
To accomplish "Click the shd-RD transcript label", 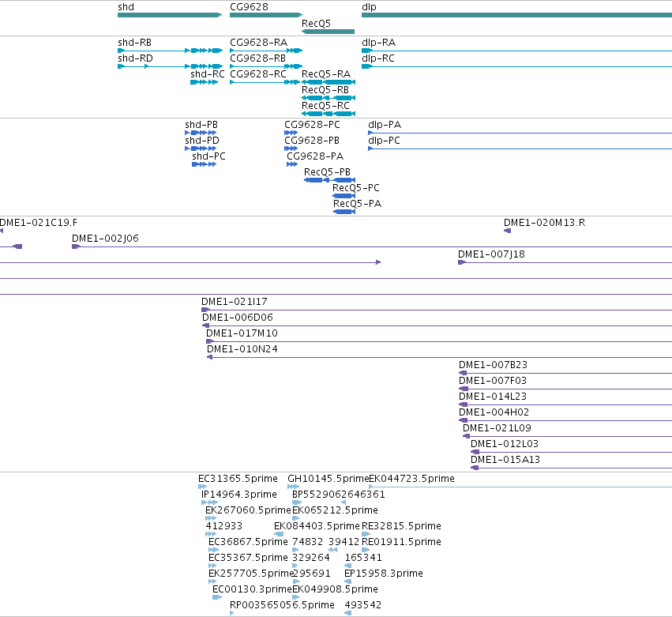I will pos(136,58).
